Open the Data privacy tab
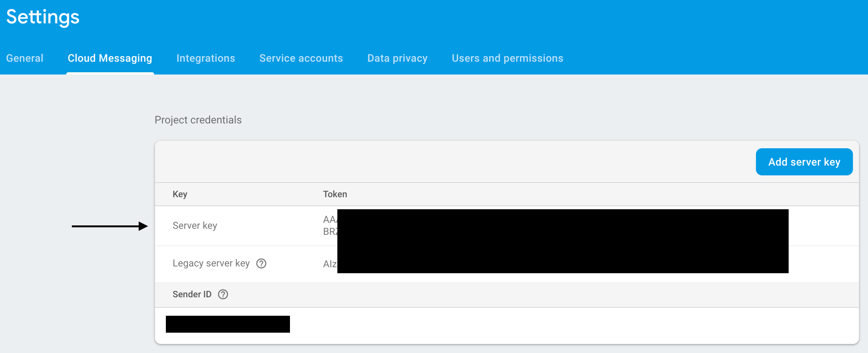 (398, 58)
